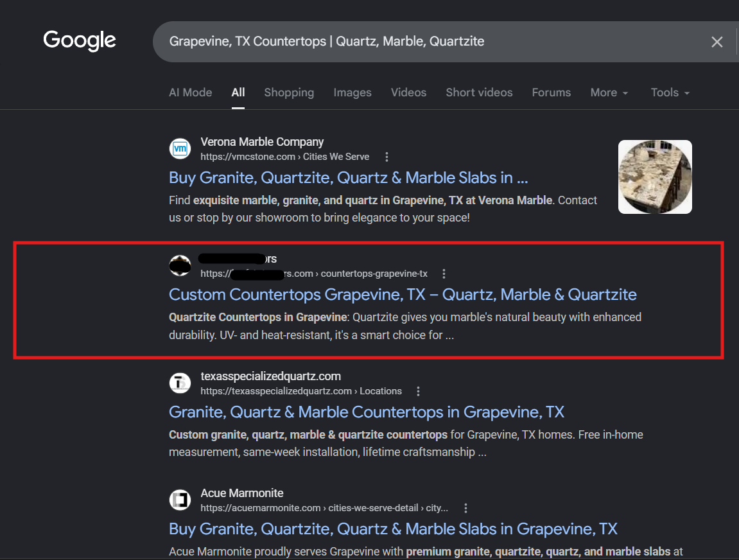This screenshot has width=739, height=560.
Task: Open the Images tab
Action: (352, 92)
